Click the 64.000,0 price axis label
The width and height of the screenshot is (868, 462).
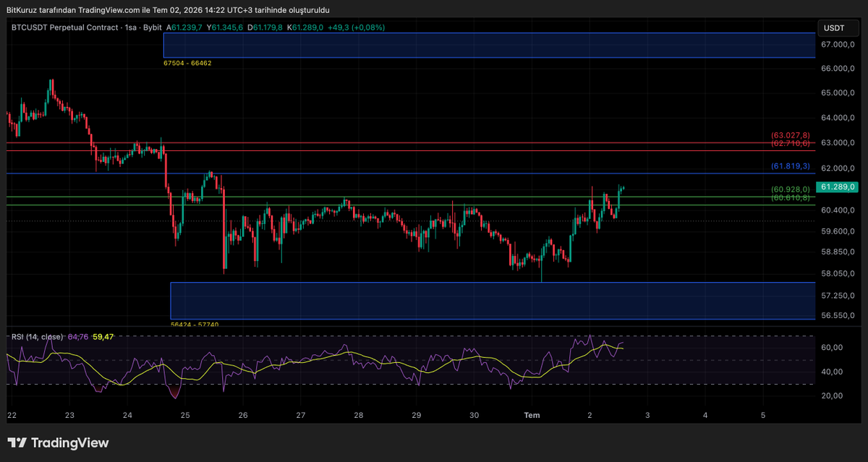coord(838,118)
